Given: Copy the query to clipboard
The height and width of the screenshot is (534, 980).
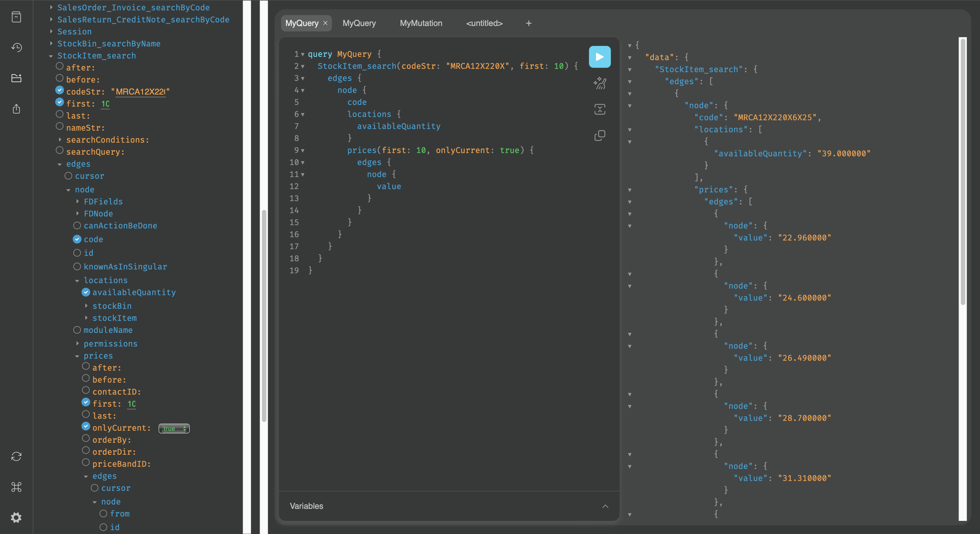Looking at the screenshot, I should (x=600, y=135).
